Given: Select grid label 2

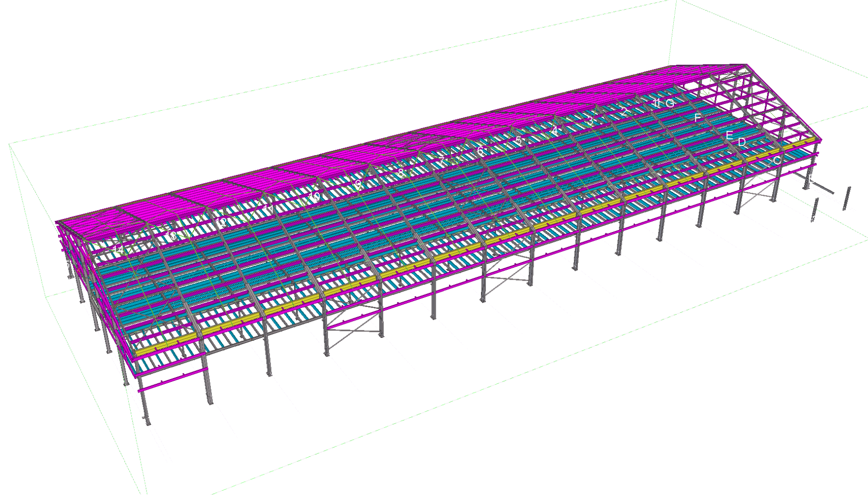Looking at the screenshot, I should coord(624,112).
